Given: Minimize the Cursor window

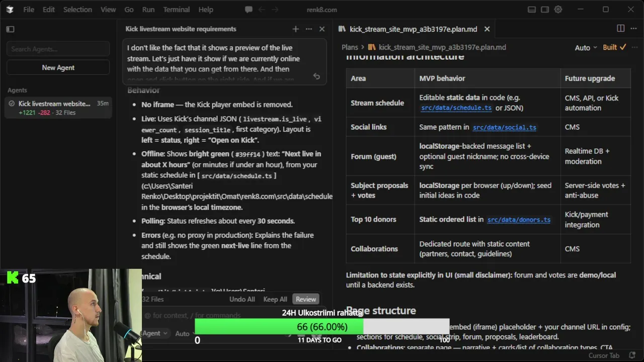Looking at the screenshot, I should [x=581, y=10].
